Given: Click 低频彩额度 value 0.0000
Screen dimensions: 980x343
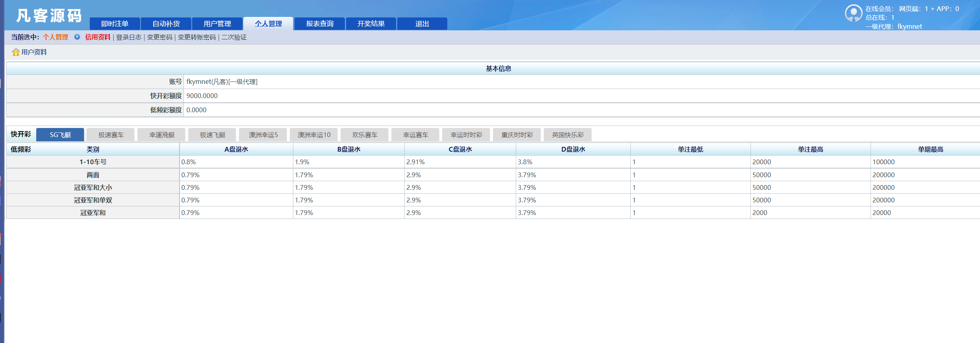Looking at the screenshot, I should click(196, 110).
